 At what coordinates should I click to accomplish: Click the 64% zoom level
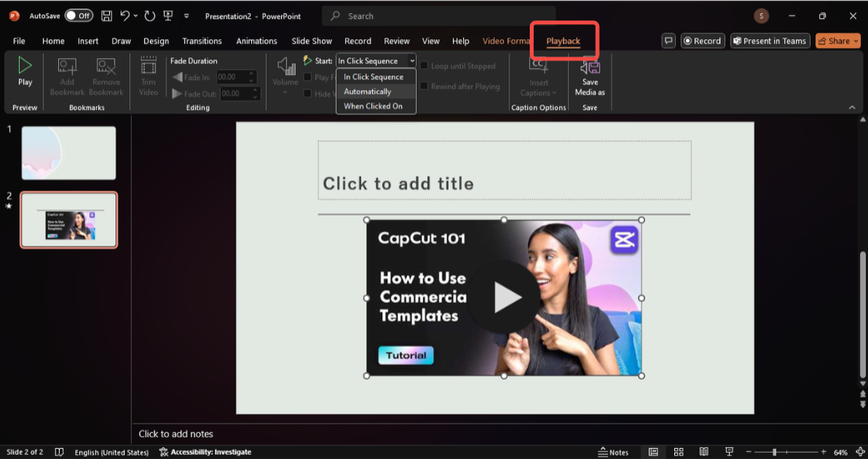pyautogui.click(x=841, y=453)
